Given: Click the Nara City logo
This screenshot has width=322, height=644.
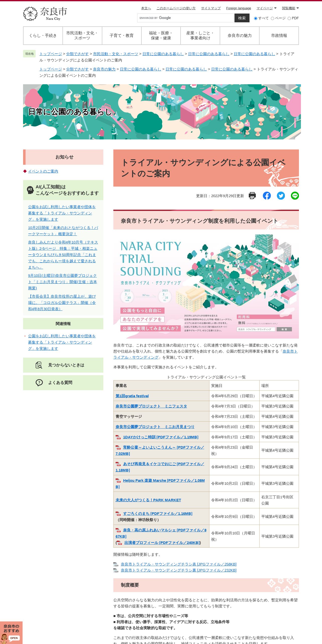Looking at the screenshot, I should 45,14.
